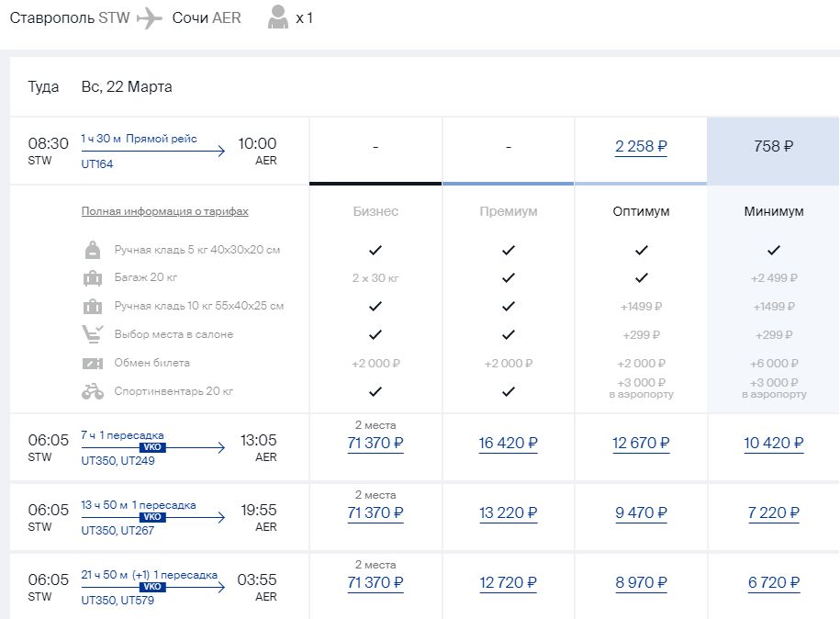This screenshot has height=619, width=840.
Task: Click the passenger silhouette icon
Action: tap(277, 17)
